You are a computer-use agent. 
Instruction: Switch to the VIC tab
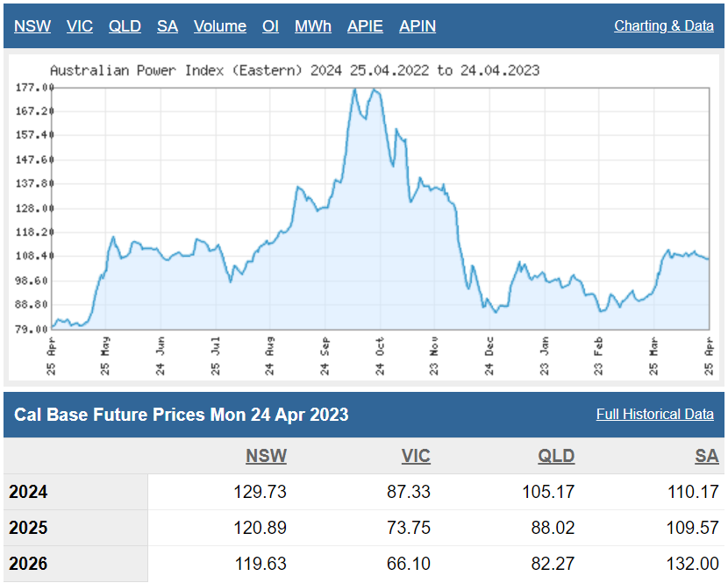click(x=80, y=26)
